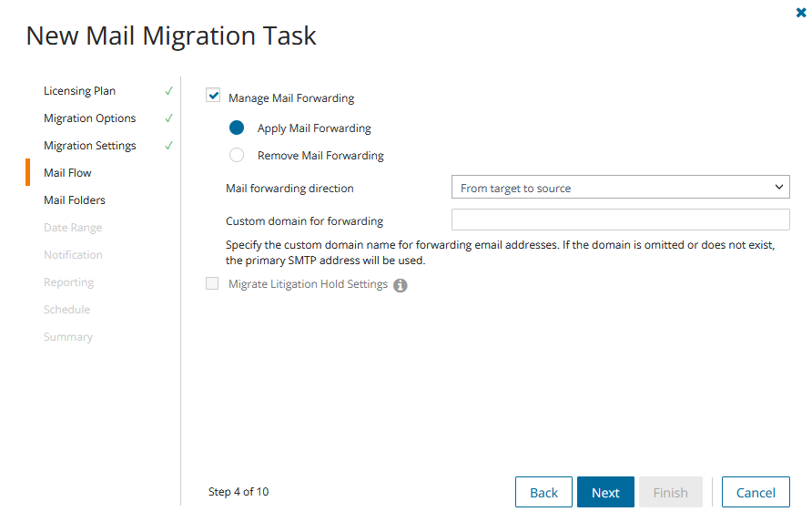The width and height of the screenshot is (812, 532).
Task: Open the Summary step
Action: click(68, 337)
